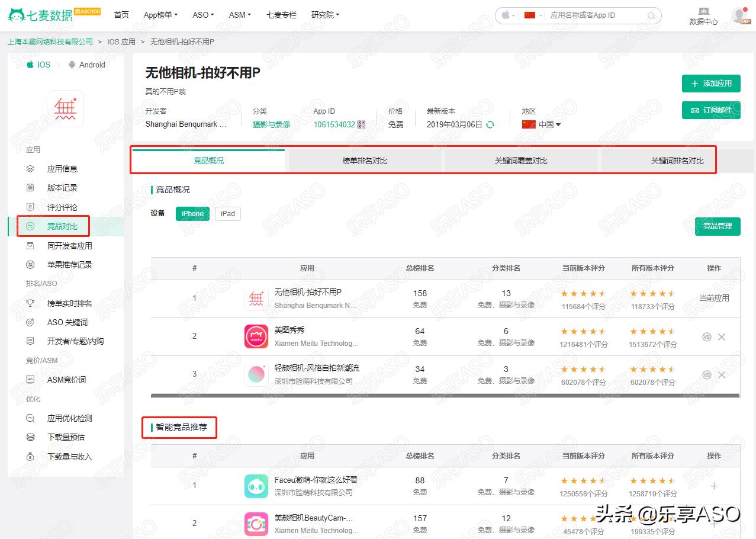The image size is (756, 539).
Task: Switch platform from iOS to Android
Action: [86, 65]
